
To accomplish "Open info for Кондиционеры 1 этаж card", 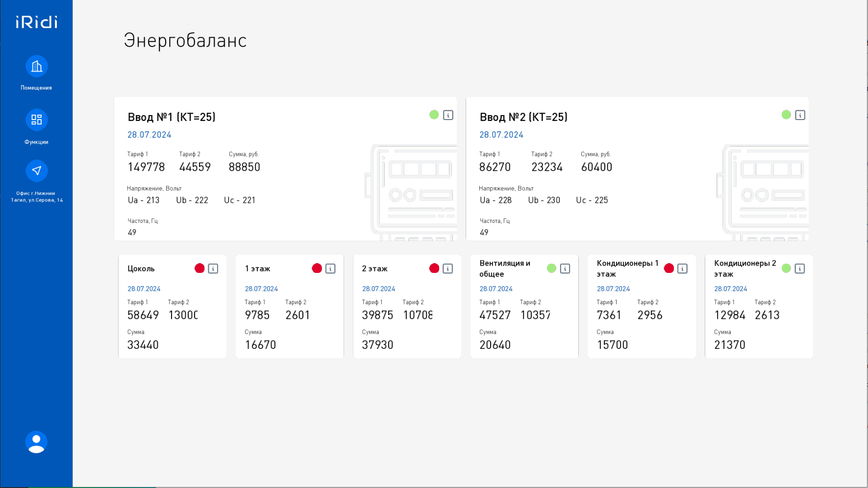I will click(x=682, y=268).
